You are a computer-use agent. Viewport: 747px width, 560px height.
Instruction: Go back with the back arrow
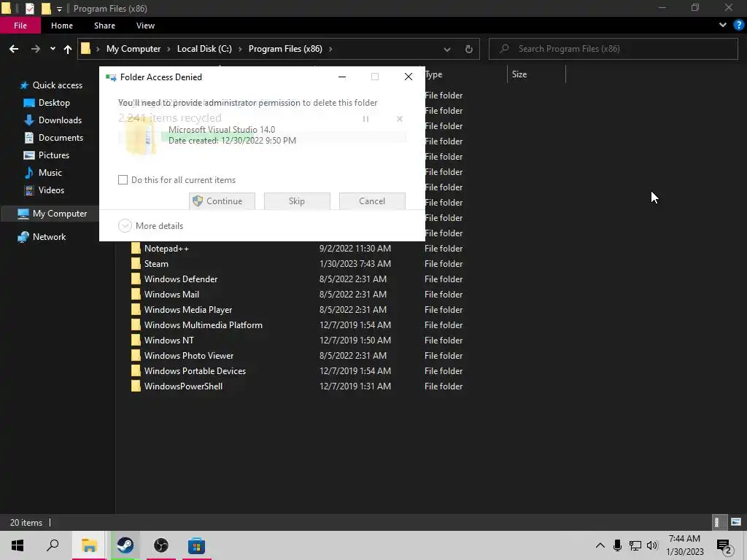pos(14,49)
